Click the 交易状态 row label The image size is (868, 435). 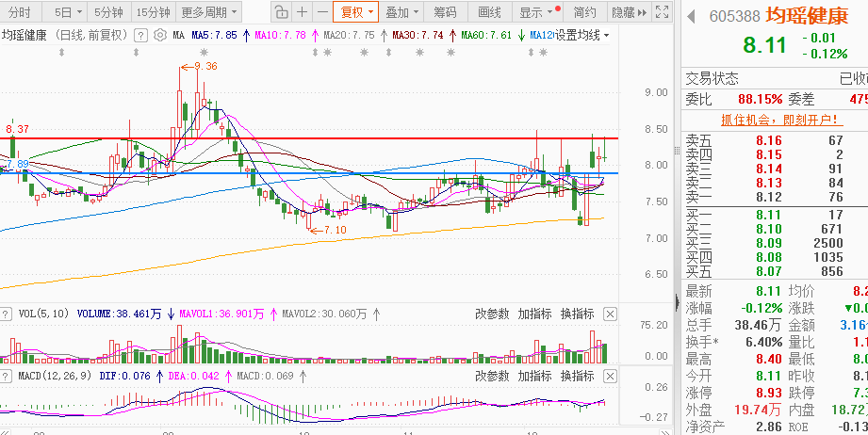click(x=712, y=78)
